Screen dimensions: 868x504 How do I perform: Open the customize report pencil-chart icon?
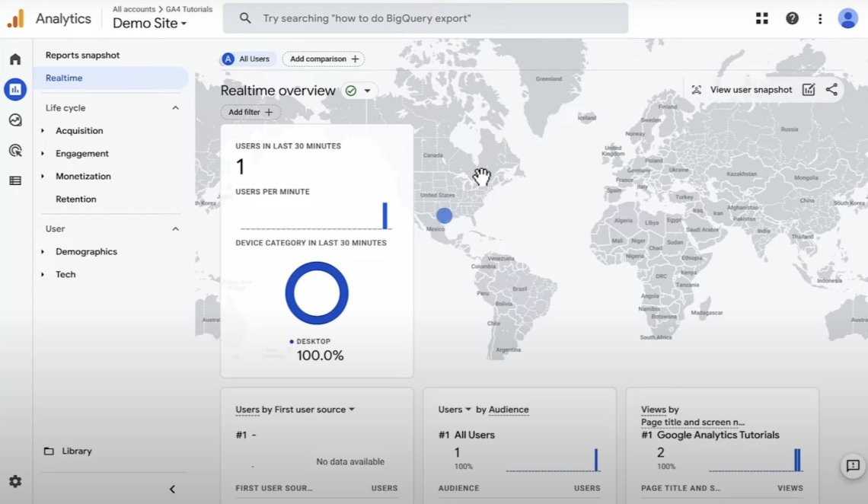click(x=808, y=90)
